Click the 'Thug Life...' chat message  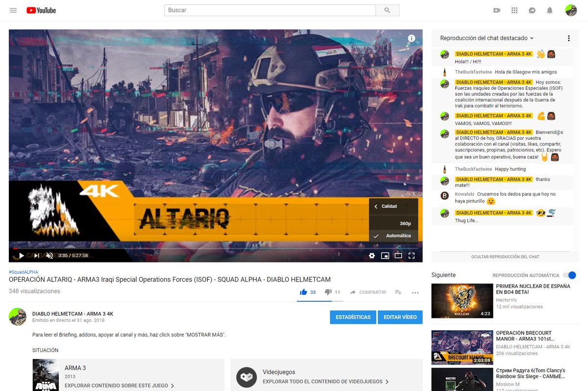465,221
